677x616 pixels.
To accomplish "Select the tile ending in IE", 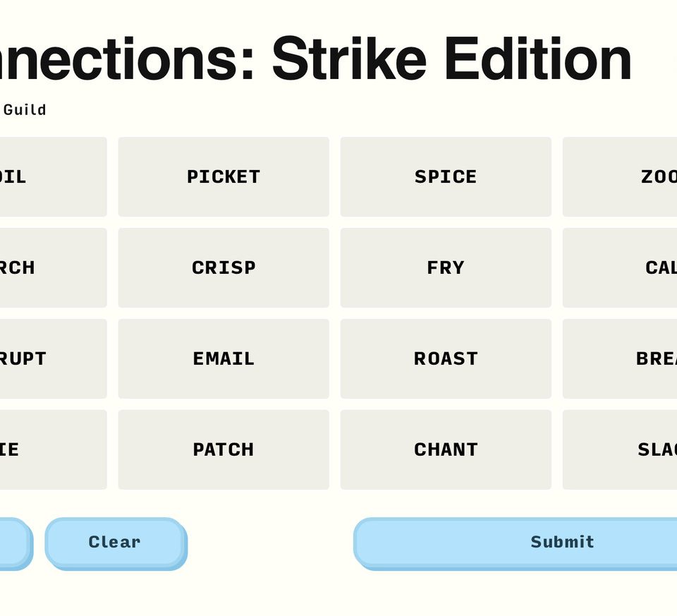I will 53,449.
